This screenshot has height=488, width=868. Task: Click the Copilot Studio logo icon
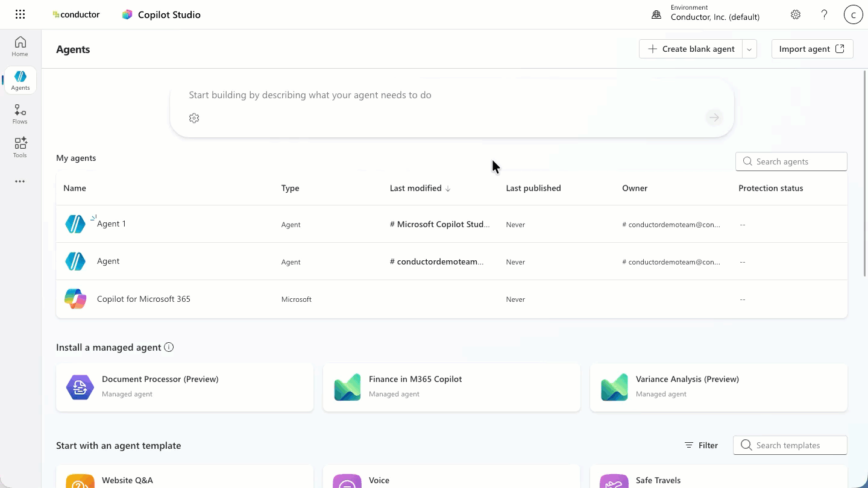tap(127, 14)
